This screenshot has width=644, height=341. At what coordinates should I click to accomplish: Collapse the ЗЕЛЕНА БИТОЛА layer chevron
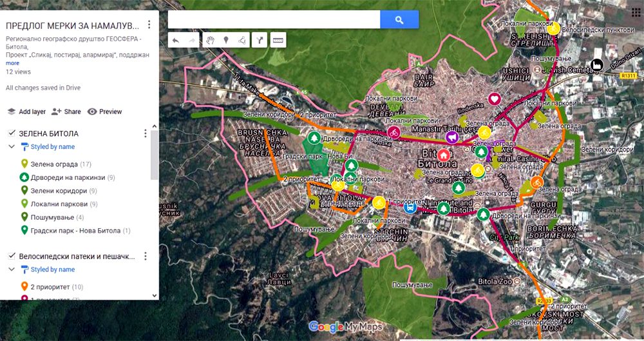11,147
